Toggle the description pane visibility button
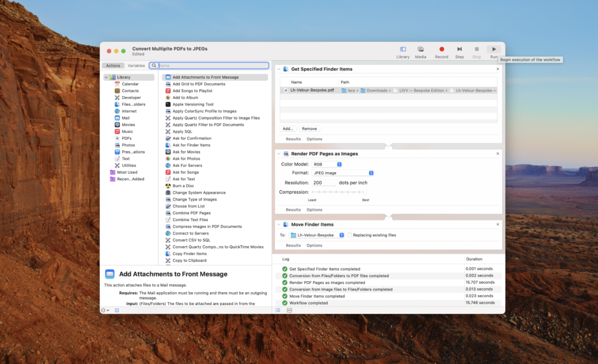 pyautogui.click(x=117, y=310)
